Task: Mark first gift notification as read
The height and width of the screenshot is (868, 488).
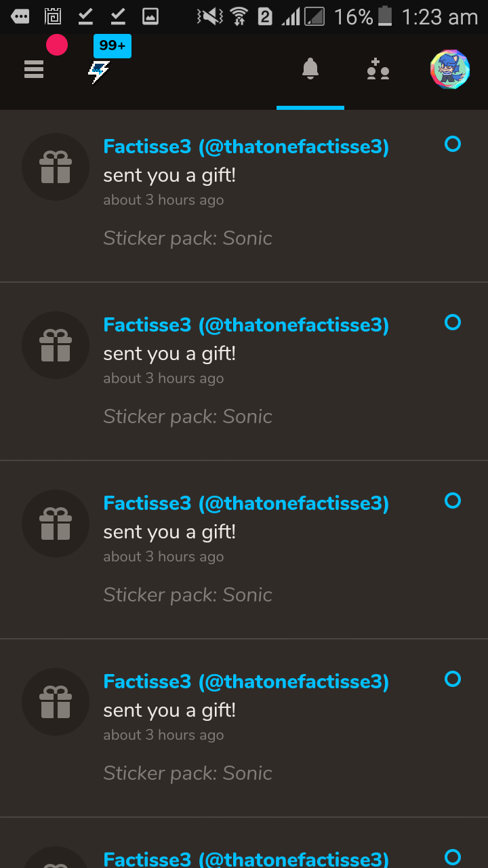Action: coord(453,144)
